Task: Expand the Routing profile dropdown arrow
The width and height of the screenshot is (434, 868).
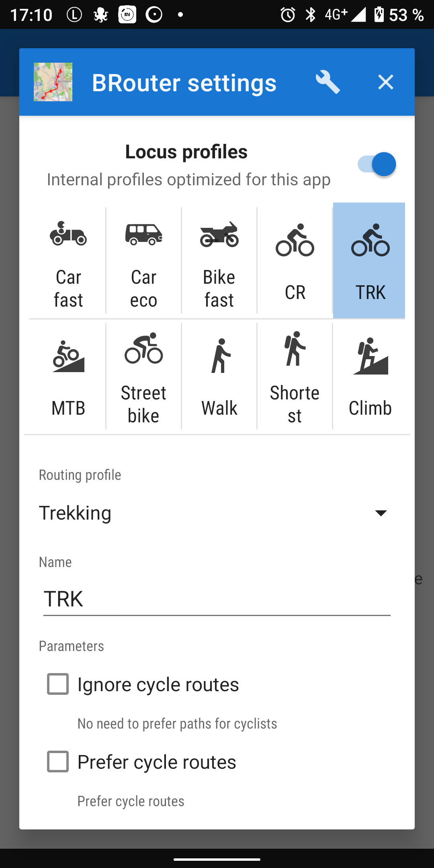Action: pyautogui.click(x=381, y=513)
